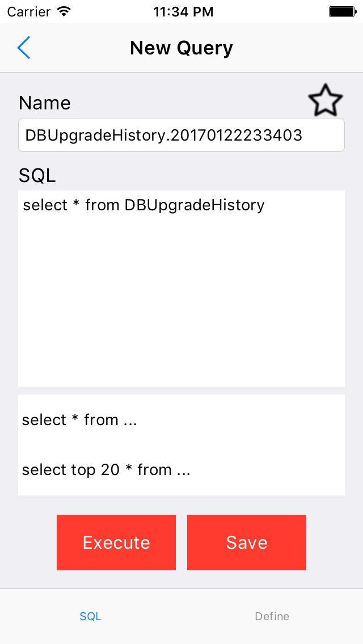
Task: Tap the battery indicator in status bar
Action: pyautogui.click(x=343, y=11)
